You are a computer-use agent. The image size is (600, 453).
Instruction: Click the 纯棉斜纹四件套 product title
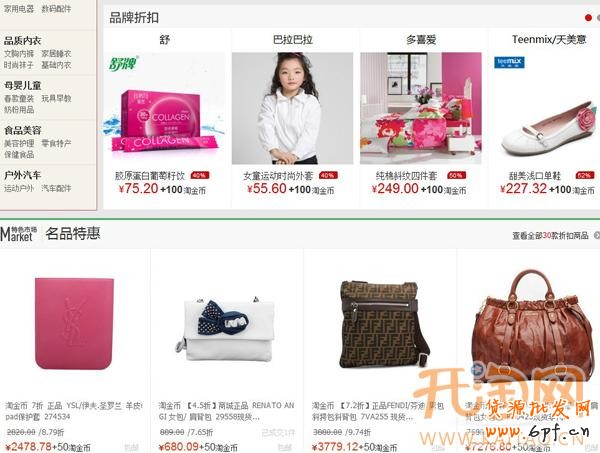[406, 176]
